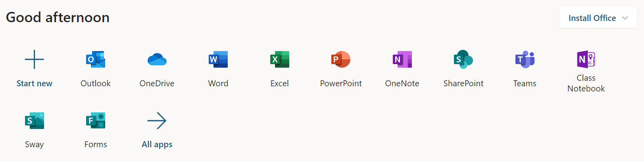
Task: Open the Word app icon
Action: (218, 60)
